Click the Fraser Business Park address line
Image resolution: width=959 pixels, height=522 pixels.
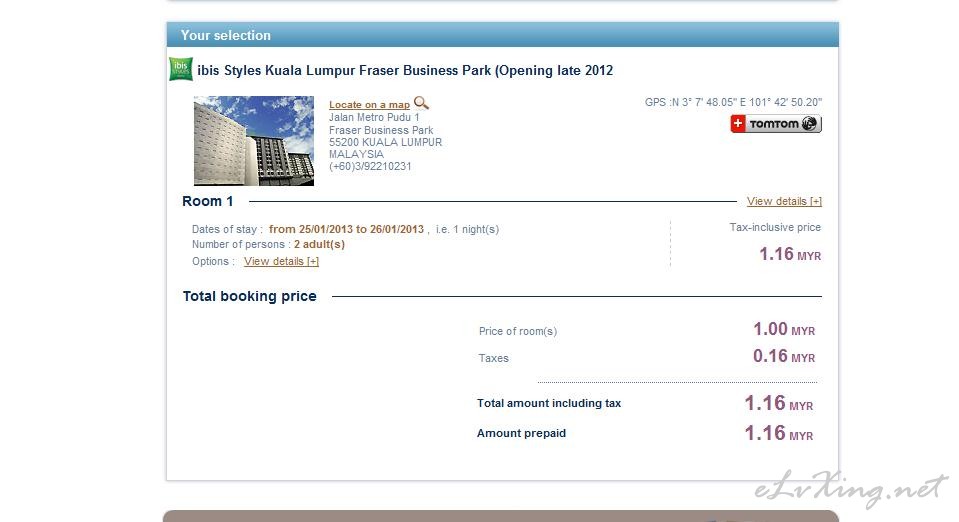coord(381,130)
